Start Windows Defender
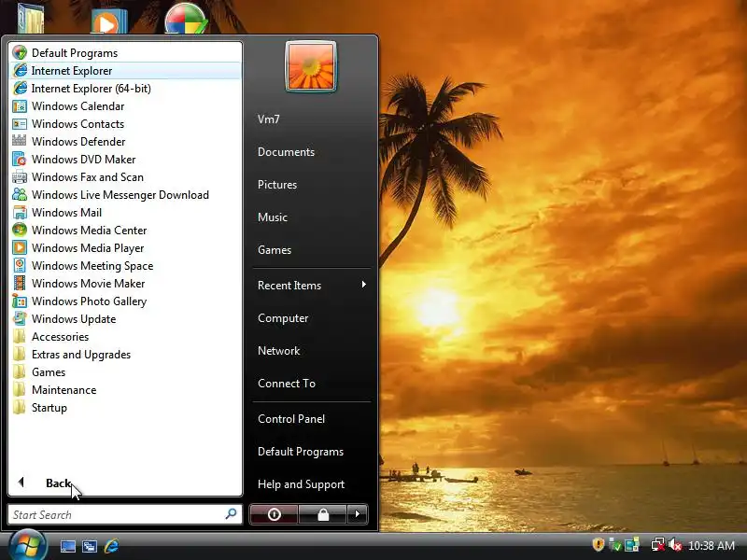Screen dimensions: 747x560 click(125, 142)
